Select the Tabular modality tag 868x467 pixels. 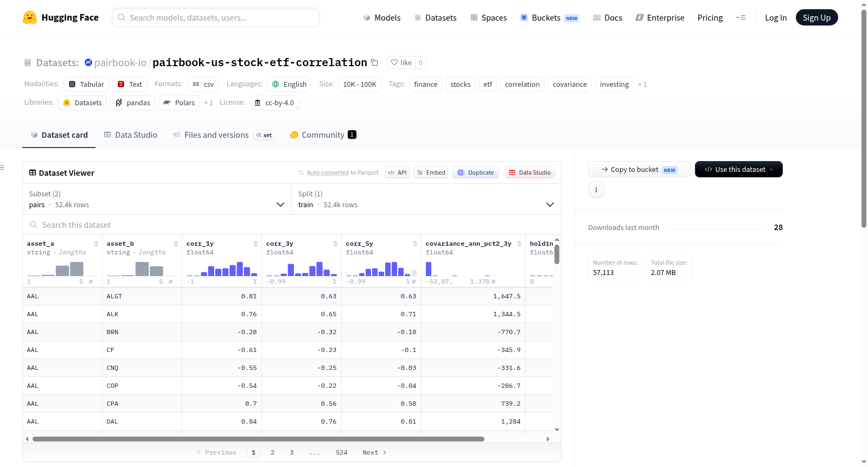(x=86, y=84)
